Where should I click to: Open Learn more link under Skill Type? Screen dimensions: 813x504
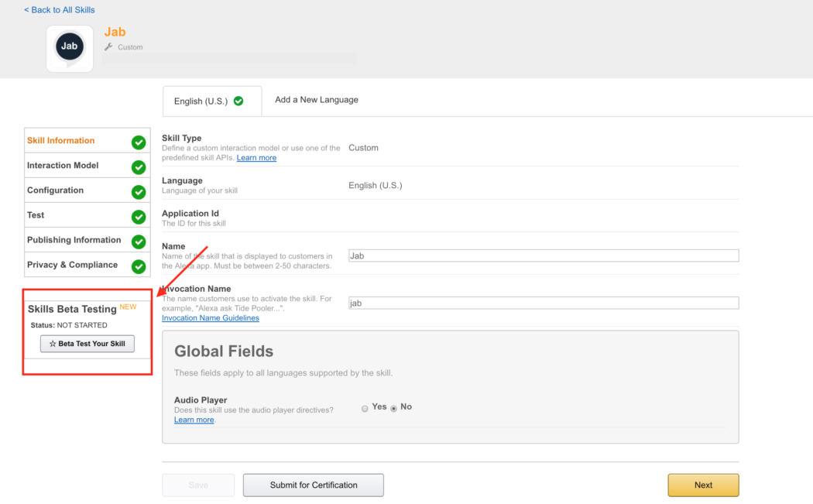tap(256, 158)
